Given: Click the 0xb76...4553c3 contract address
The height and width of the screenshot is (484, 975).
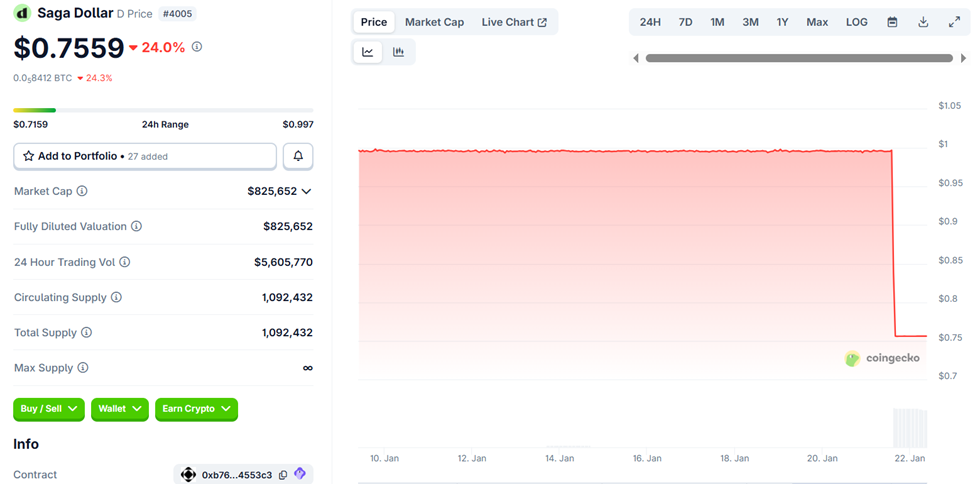Looking at the screenshot, I should coord(238,475).
